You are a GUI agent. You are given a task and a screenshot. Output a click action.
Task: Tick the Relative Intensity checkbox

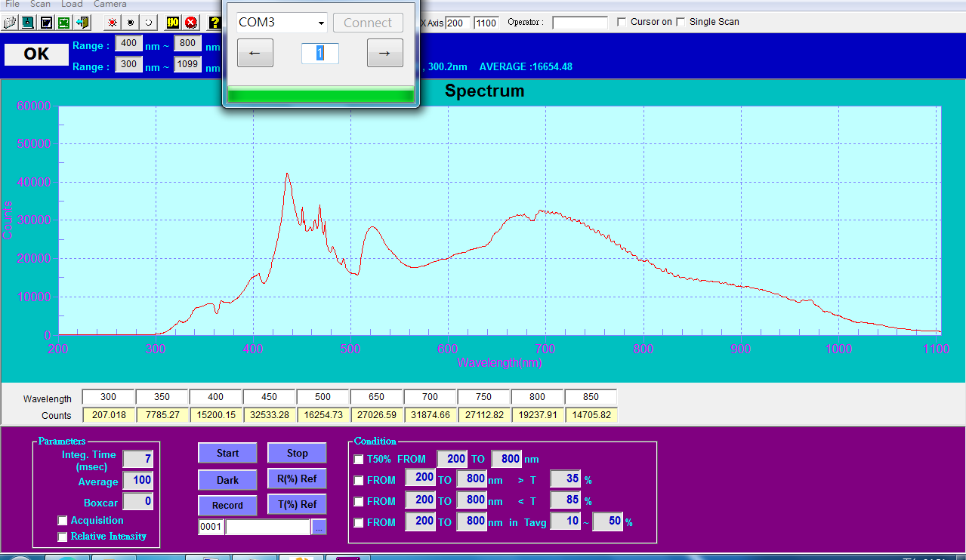click(x=63, y=537)
